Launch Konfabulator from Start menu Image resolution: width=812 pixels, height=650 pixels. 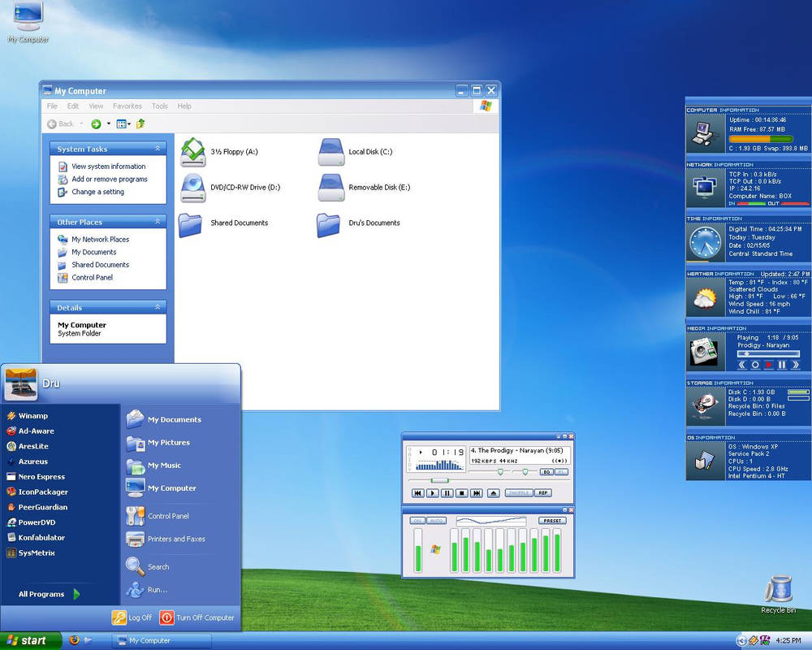[36, 538]
